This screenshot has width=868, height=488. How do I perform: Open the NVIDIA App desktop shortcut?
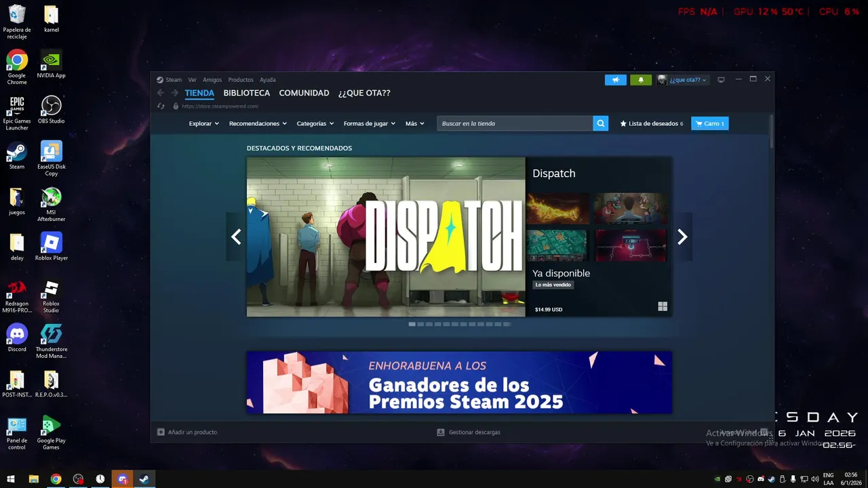(52, 64)
